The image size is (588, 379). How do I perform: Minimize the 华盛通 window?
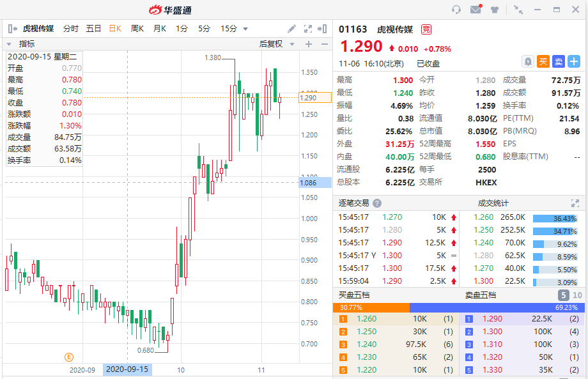[x=538, y=10]
